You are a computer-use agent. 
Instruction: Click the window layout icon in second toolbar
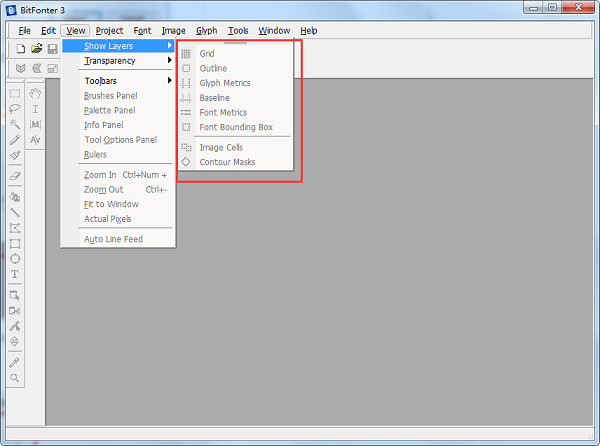tap(52, 68)
